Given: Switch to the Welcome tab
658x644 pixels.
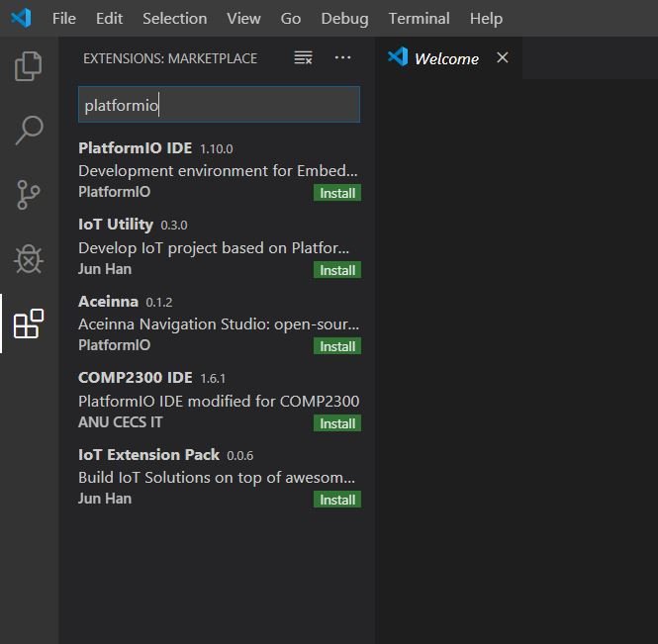Looking at the screenshot, I should 446,58.
